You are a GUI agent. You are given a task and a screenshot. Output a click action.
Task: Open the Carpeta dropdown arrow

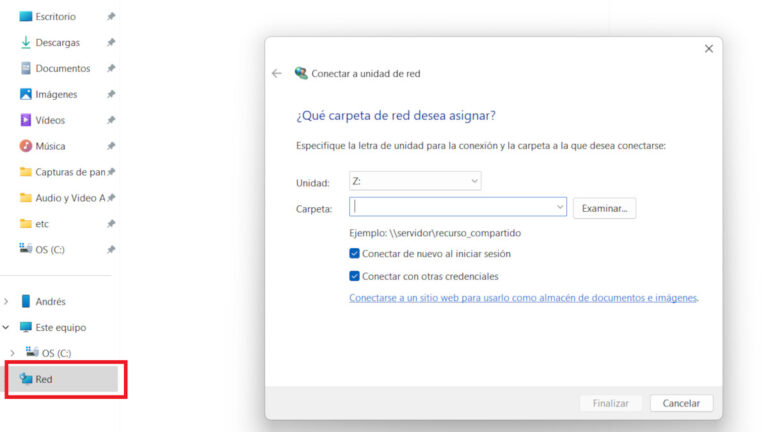[559, 207]
